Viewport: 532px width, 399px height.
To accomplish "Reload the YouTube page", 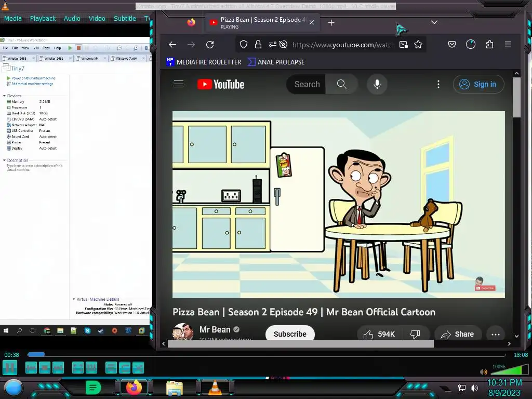I will pos(210,45).
